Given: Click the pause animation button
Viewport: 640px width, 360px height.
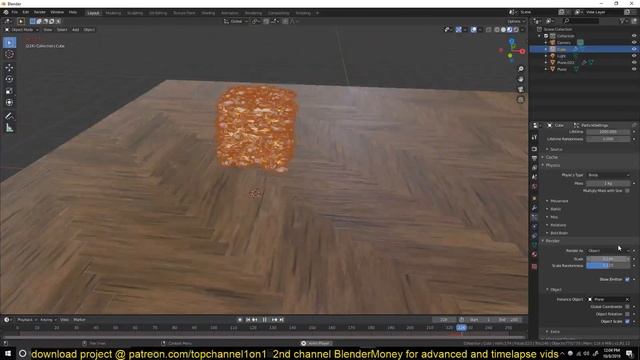Looking at the screenshot, I should [264, 320].
